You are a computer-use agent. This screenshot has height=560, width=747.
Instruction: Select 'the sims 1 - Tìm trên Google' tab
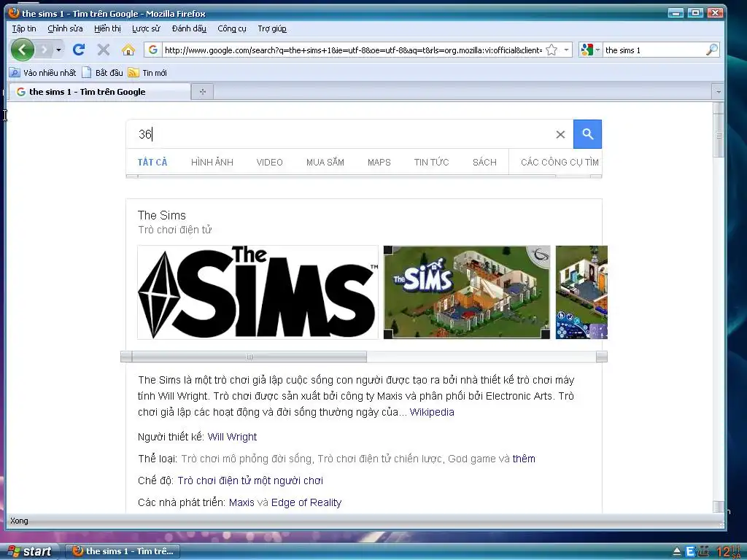[x=100, y=91]
